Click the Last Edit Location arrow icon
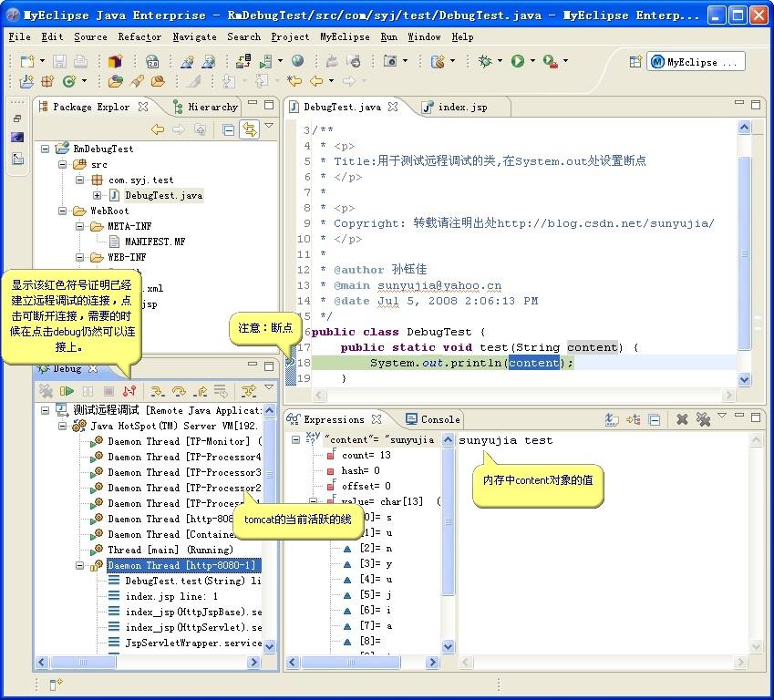Image resolution: width=774 pixels, height=700 pixels. pyautogui.click(x=294, y=80)
